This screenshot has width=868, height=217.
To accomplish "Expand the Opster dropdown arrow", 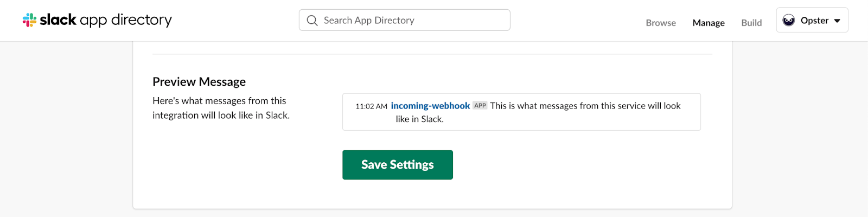I will 837,21.
